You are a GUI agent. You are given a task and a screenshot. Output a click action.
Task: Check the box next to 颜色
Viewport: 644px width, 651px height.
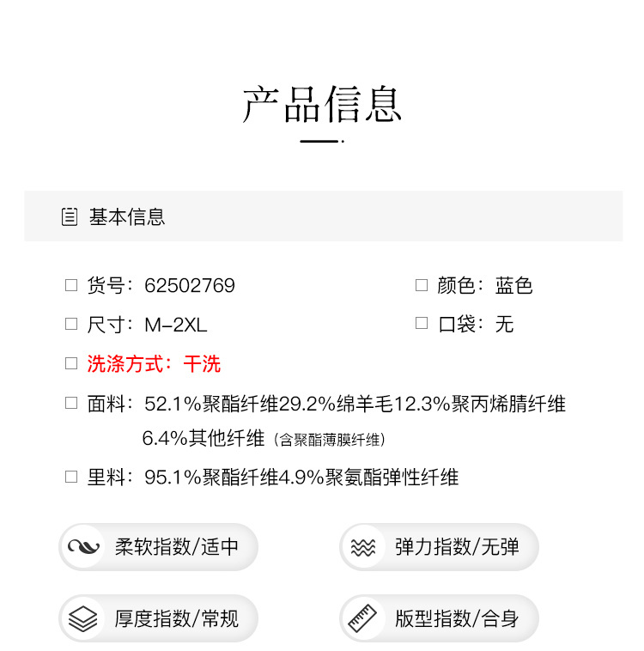(x=422, y=285)
